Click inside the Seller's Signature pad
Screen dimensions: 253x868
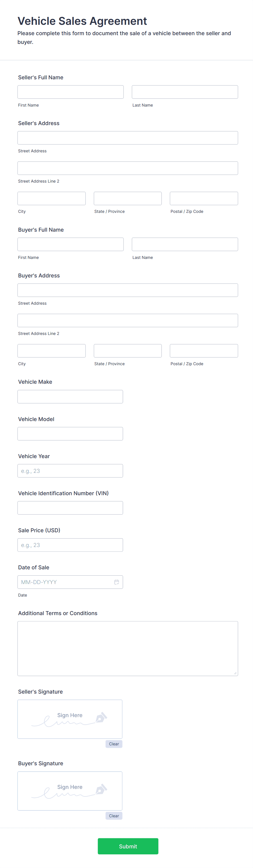click(70, 719)
